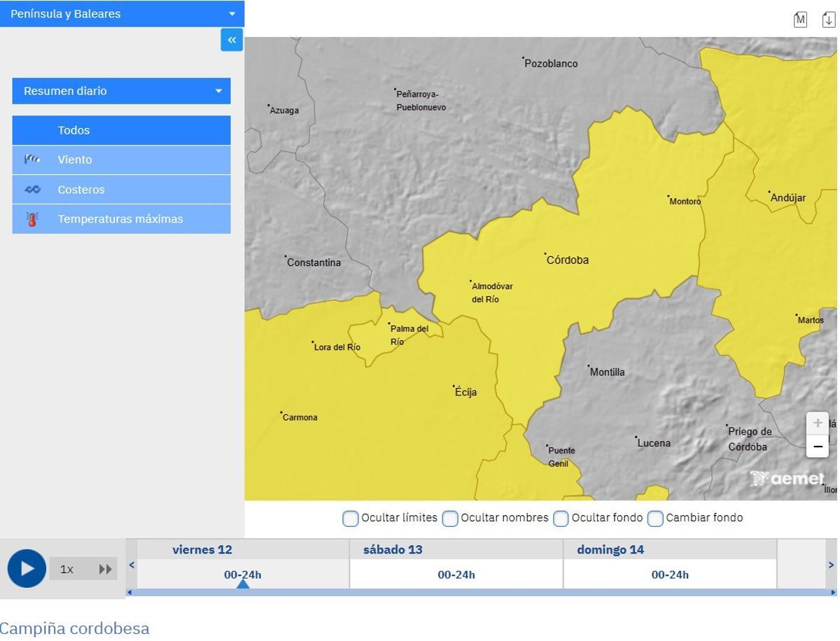This screenshot has width=840, height=641.
Task: Select sábado 13 00-24h time slot
Action: click(456, 575)
